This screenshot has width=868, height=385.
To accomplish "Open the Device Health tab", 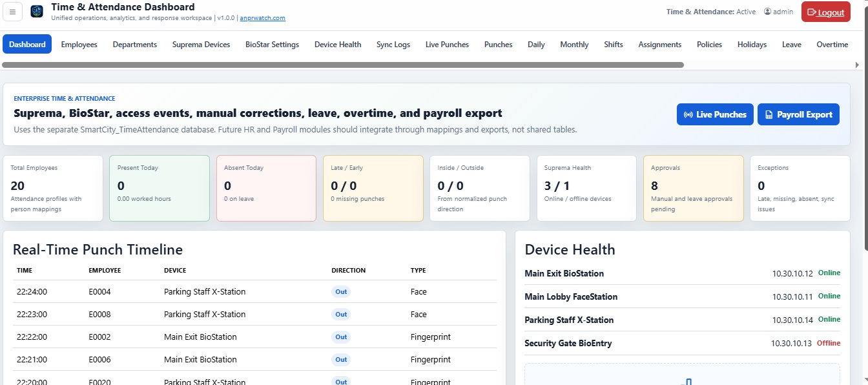I will tap(338, 45).
